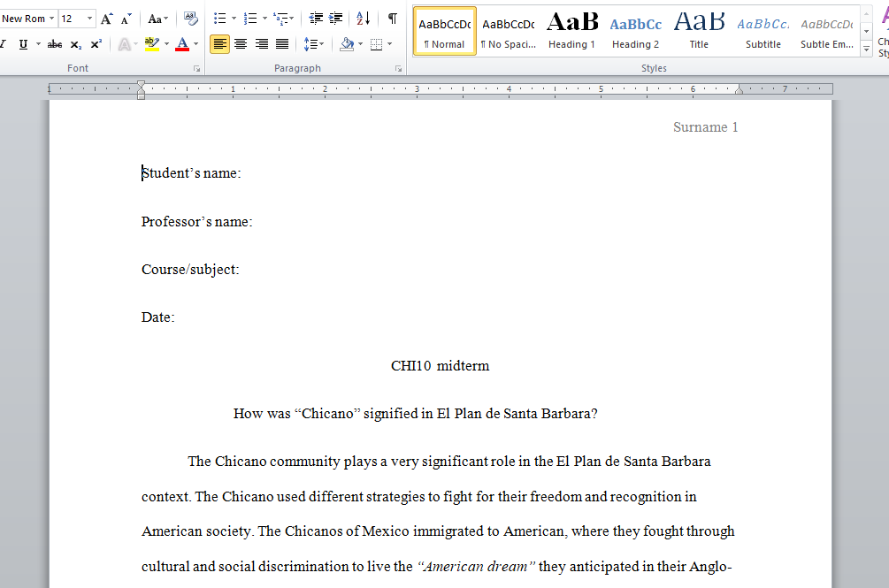Image resolution: width=889 pixels, height=588 pixels.
Task: Open bullets library dropdown arrow
Action: click(234, 19)
